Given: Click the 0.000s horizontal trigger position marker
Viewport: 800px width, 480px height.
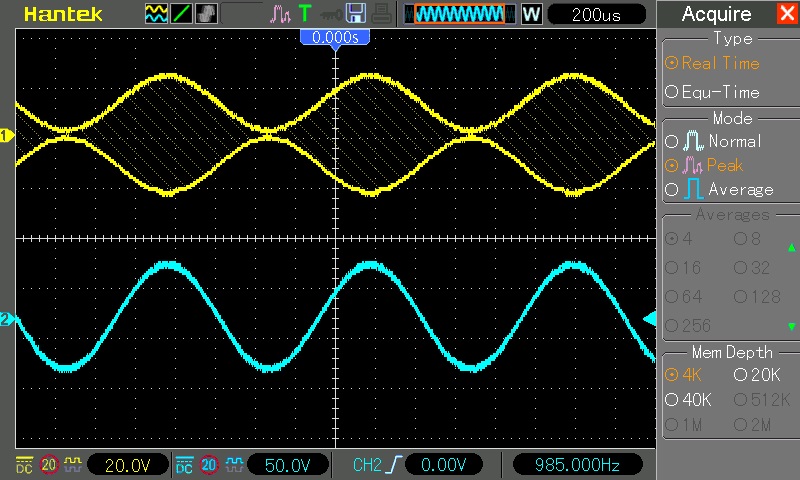Looking at the screenshot, I should pos(336,37).
